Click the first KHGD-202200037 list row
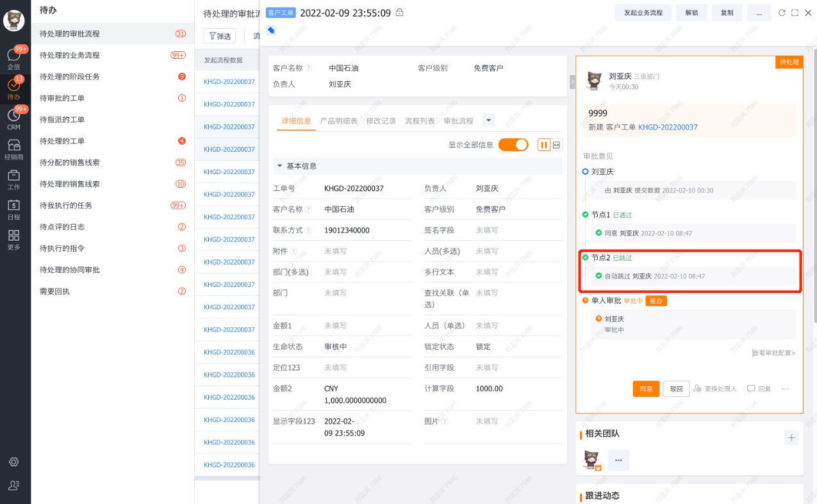Image resolution: width=817 pixels, height=504 pixels. (229, 82)
